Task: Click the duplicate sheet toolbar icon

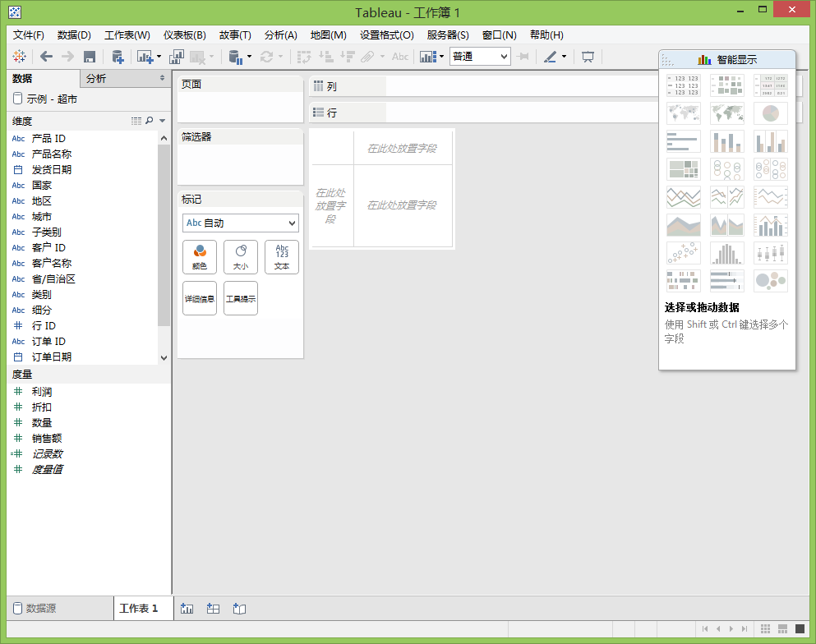Action: 177,56
